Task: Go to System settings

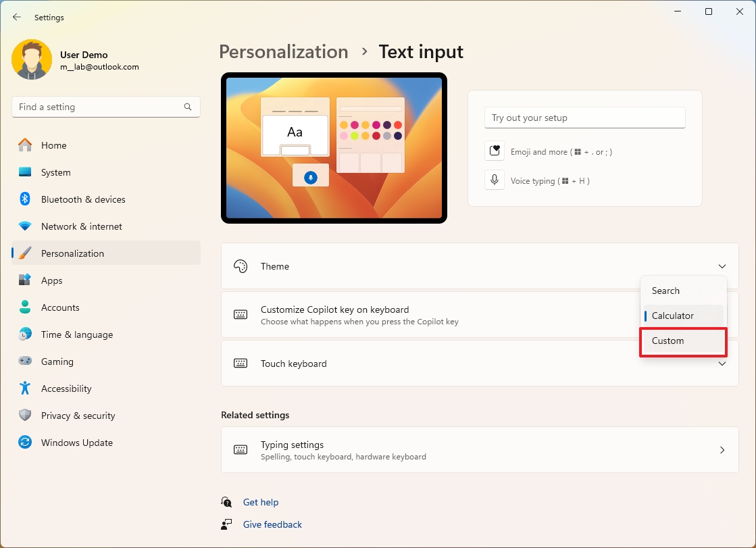Action: pos(106,172)
